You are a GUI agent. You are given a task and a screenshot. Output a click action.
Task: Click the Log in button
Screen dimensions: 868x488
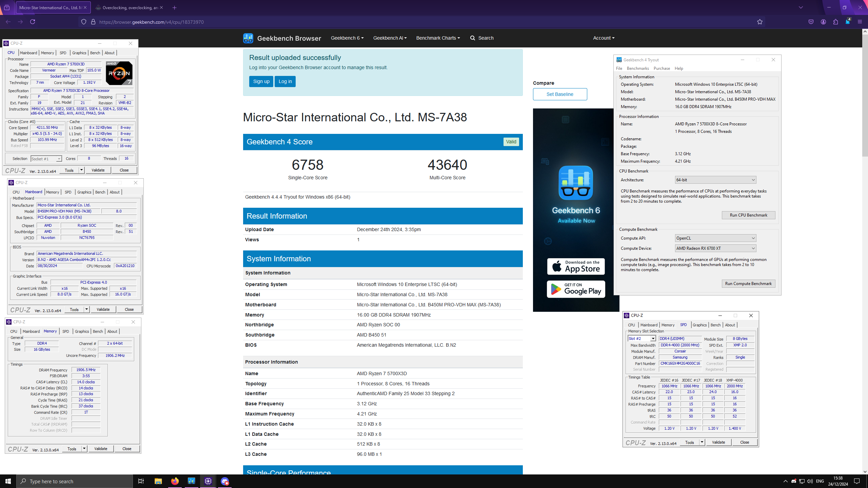click(x=285, y=81)
